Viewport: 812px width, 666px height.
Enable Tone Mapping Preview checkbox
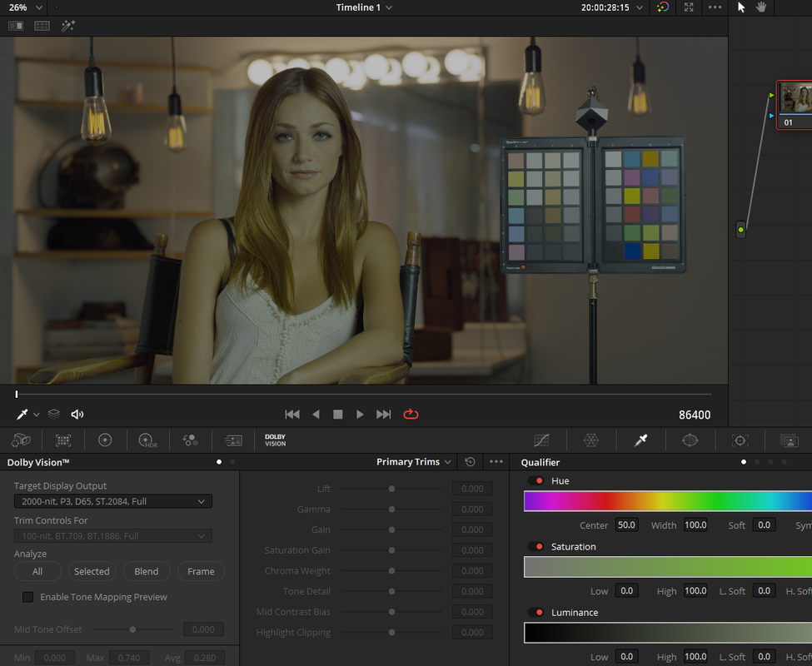coord(28,597)
